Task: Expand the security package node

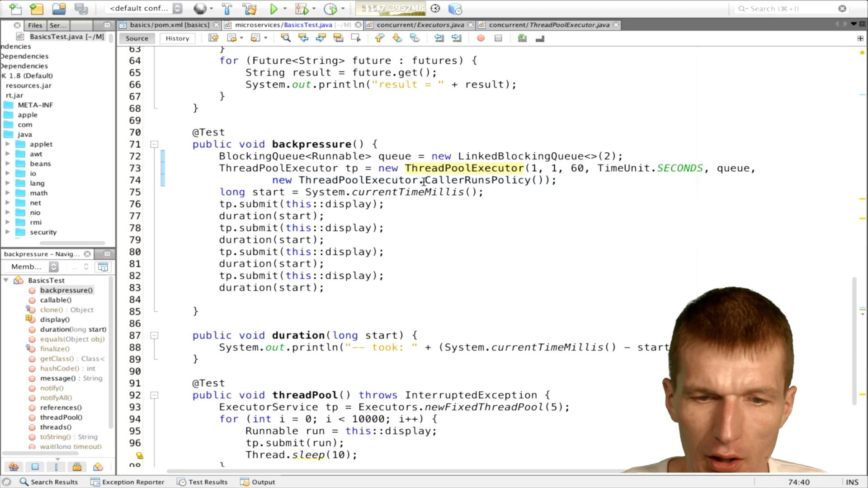Action: (x=7, y=232)
